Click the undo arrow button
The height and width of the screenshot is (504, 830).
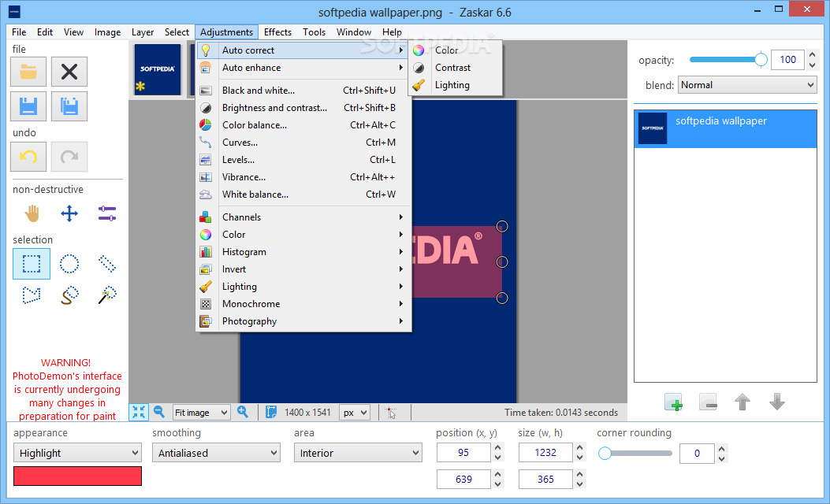28,157
